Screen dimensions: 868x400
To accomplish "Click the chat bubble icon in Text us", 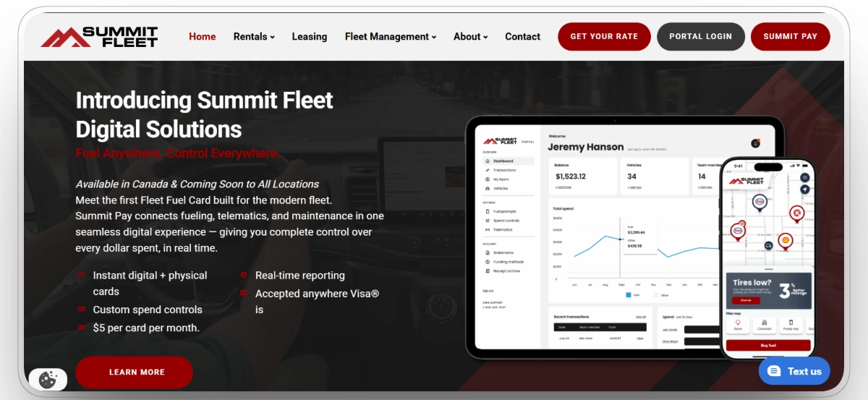I will [774, 371].
